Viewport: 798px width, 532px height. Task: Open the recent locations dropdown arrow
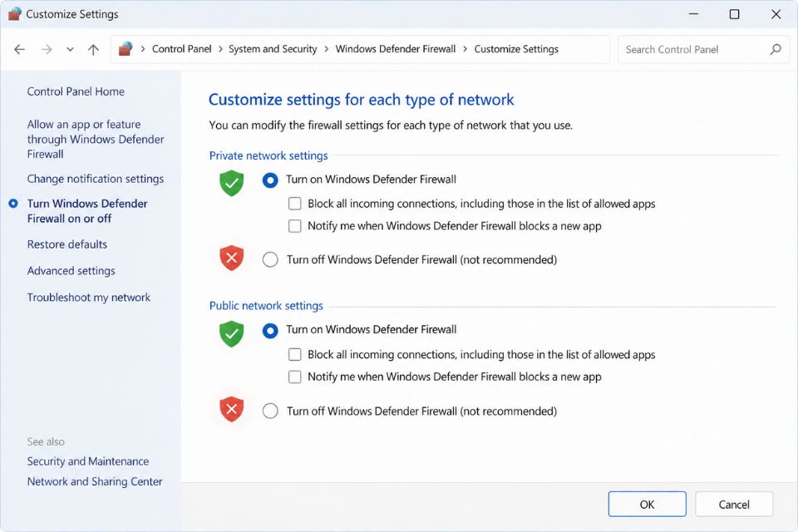(70, 49)
